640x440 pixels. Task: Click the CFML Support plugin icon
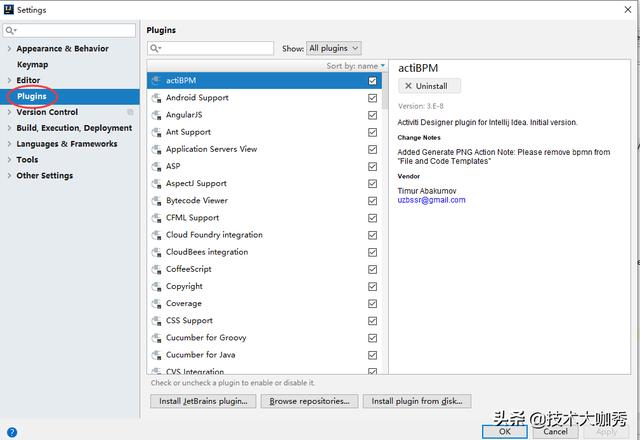tap(156, 218)
